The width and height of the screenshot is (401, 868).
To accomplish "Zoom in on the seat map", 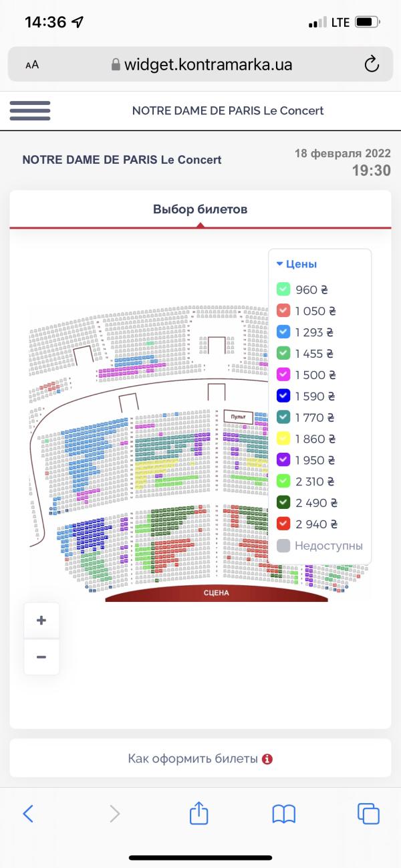I will point(41,620).
